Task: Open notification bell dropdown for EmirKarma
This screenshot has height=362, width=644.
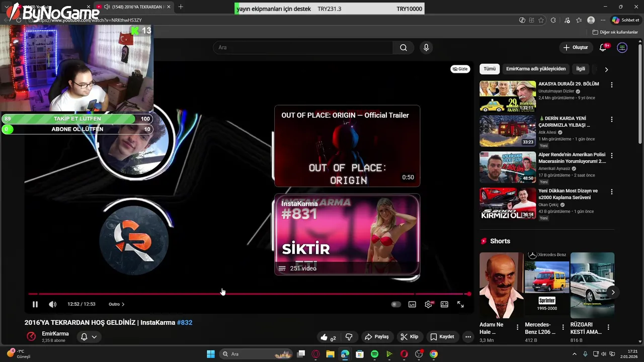Action: click(x=89, y=337)
